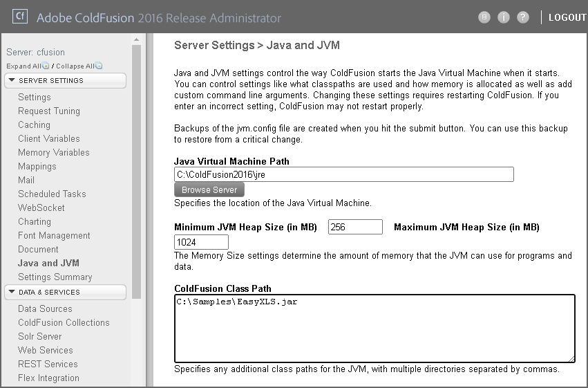Collapse the DATA & SERVICES section
The image size is (588, 388).
(65, 293)
